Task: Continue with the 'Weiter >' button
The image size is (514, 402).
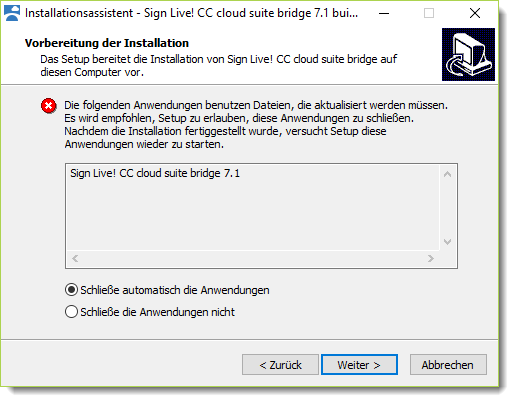Action: (x=359, y=365)
